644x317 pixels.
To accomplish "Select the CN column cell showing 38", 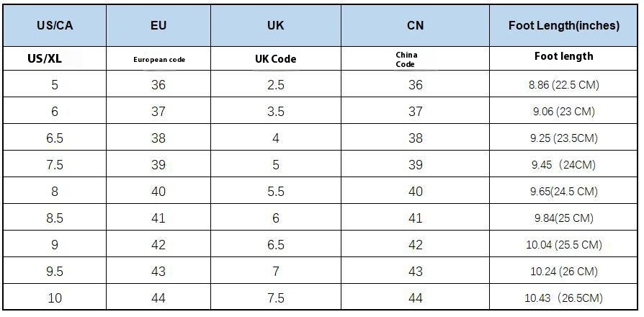I will click(415, 138).
